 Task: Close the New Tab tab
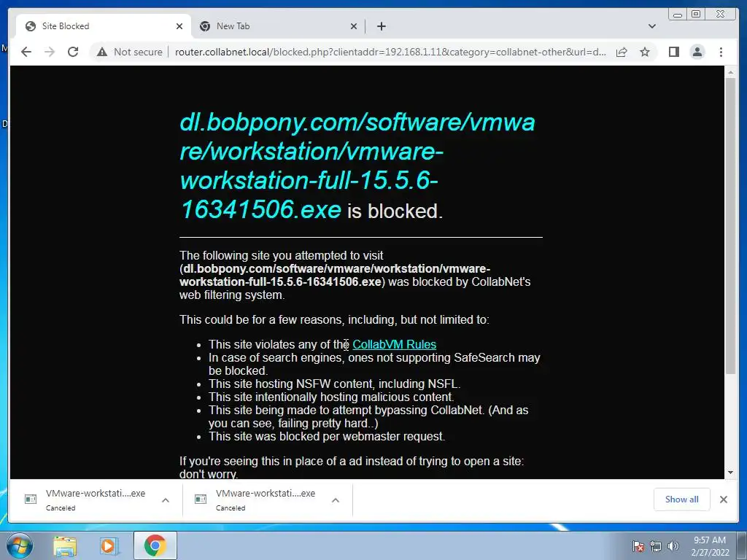(x=354, y=26)
